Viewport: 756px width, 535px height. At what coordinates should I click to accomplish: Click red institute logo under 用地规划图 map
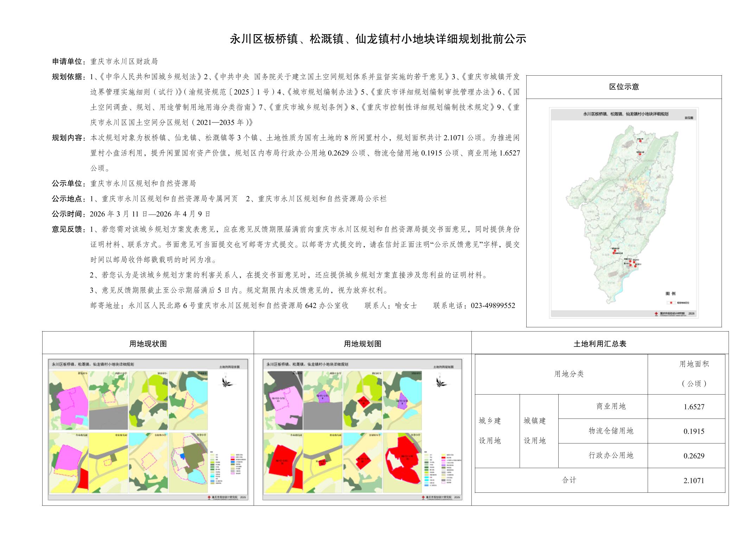(x=424, y=497)
